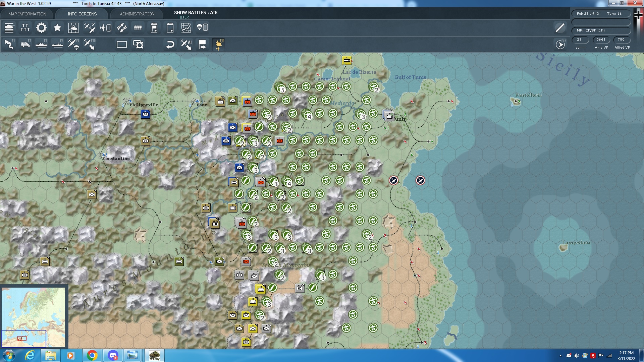Click the AI air assist icon
Image resolution: width=644 pixels, height=362 pixels.
(186, 44)
